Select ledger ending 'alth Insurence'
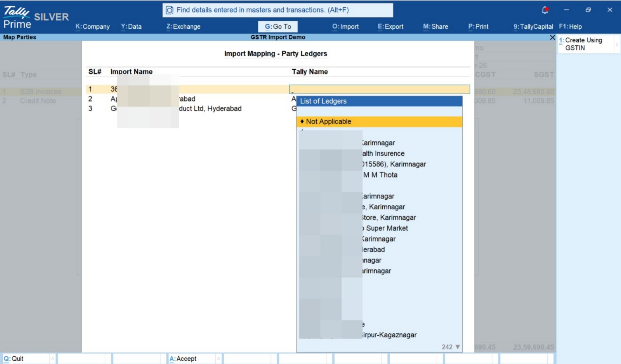The height and width of the screenshot is (364, 621). pyautogui.click(x=379, y=154)
